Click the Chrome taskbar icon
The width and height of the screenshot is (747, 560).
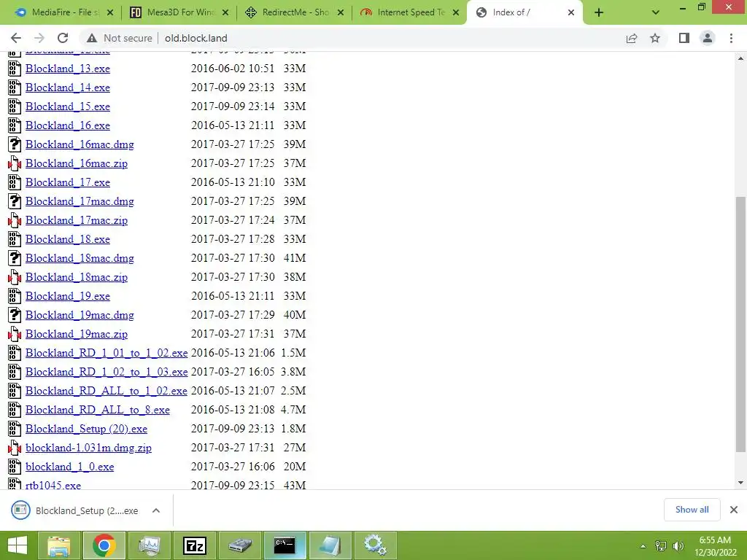click(104, 545)
